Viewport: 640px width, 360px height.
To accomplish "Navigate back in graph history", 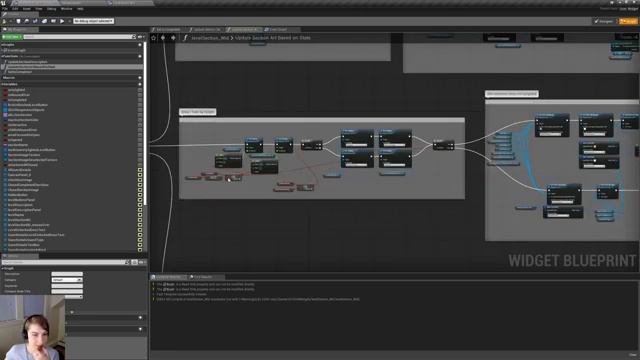I will point(163,38).
